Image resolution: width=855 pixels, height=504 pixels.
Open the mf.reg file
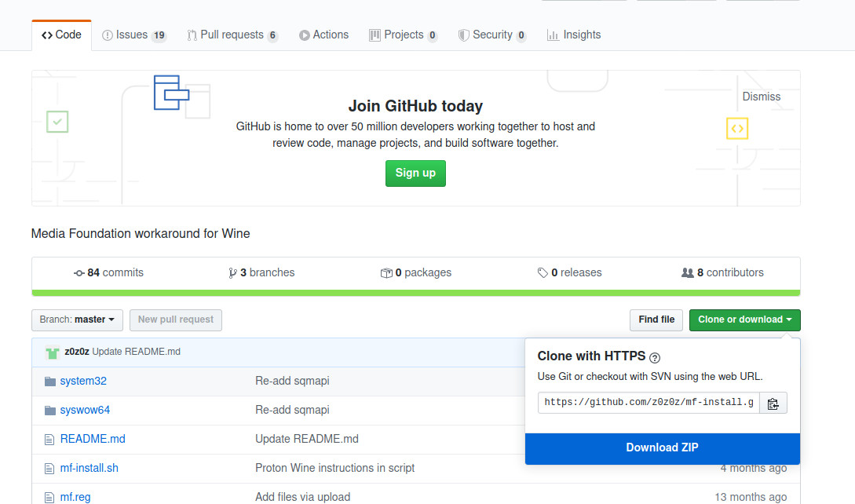75,497
